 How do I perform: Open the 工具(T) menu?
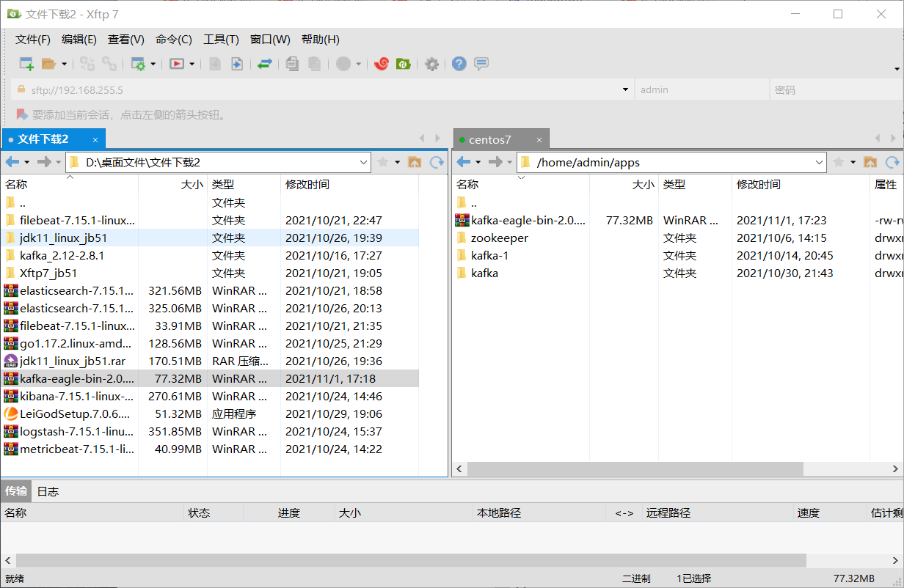(x=221, y=40)
